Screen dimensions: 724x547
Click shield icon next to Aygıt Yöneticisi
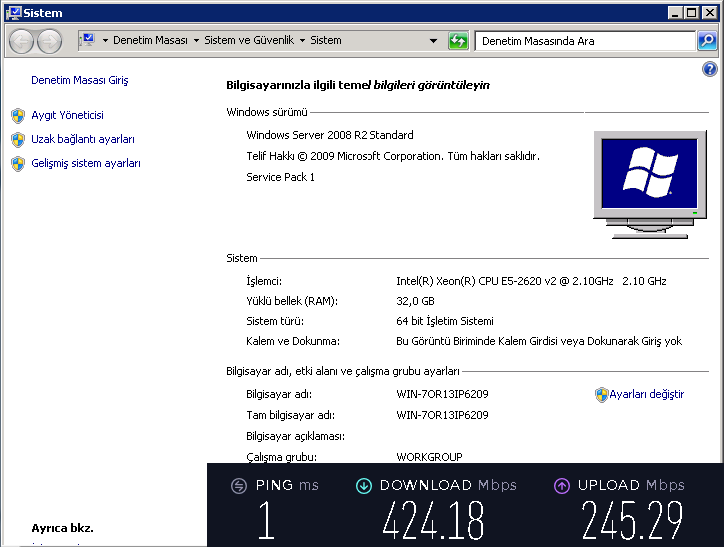click(x=18, y=115)
